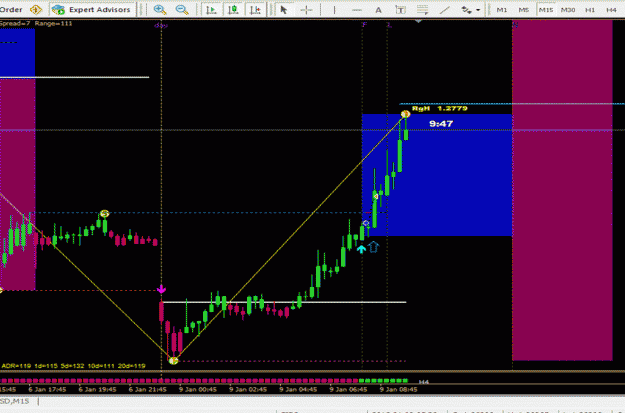Screen dimensions: 625x413
Task: Click the '9 Jan 00:45' time label
Action: pyautogui.click(x=198, y=389)
